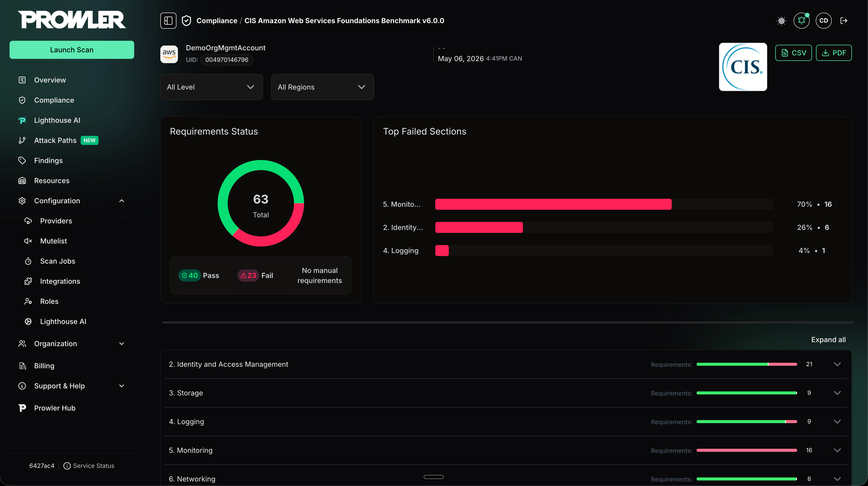Click the Compliance breadcrumb link
This screenshot has height=486, width=868.
217,21
